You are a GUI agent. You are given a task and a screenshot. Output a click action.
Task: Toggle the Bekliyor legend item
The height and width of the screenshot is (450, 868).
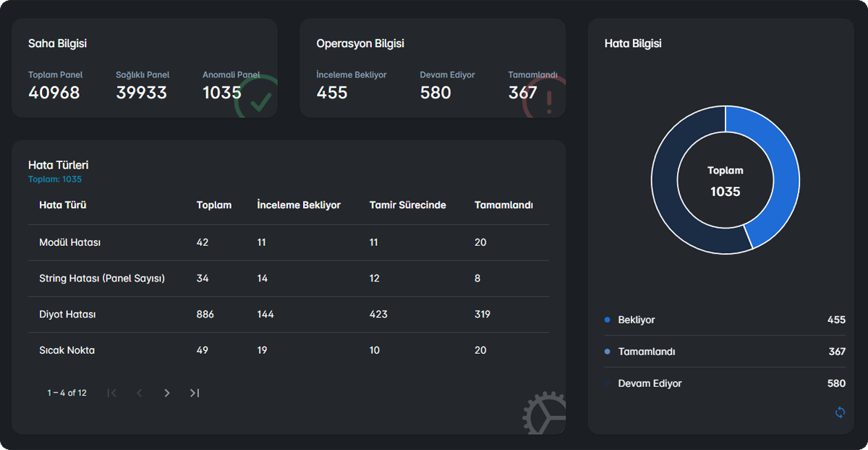coord(637,320)
